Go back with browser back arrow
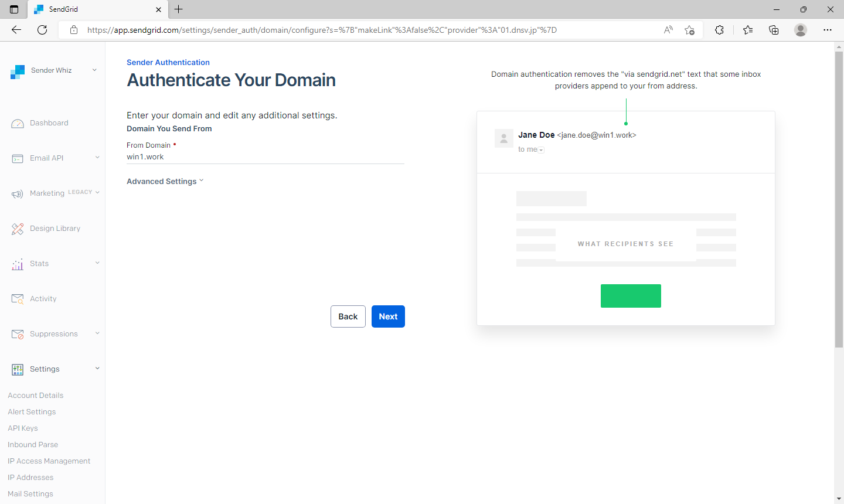844x504 pixels. coord(16,30)
